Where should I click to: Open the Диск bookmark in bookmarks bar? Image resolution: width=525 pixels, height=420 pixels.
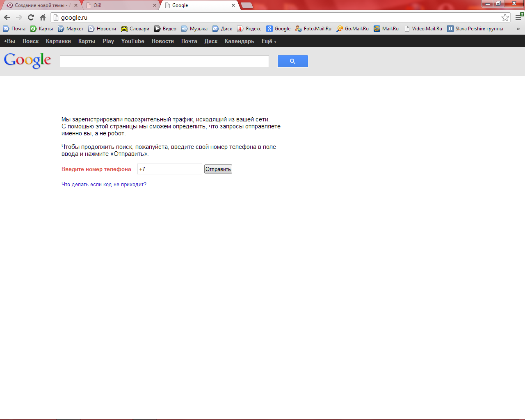coord(222,29)
